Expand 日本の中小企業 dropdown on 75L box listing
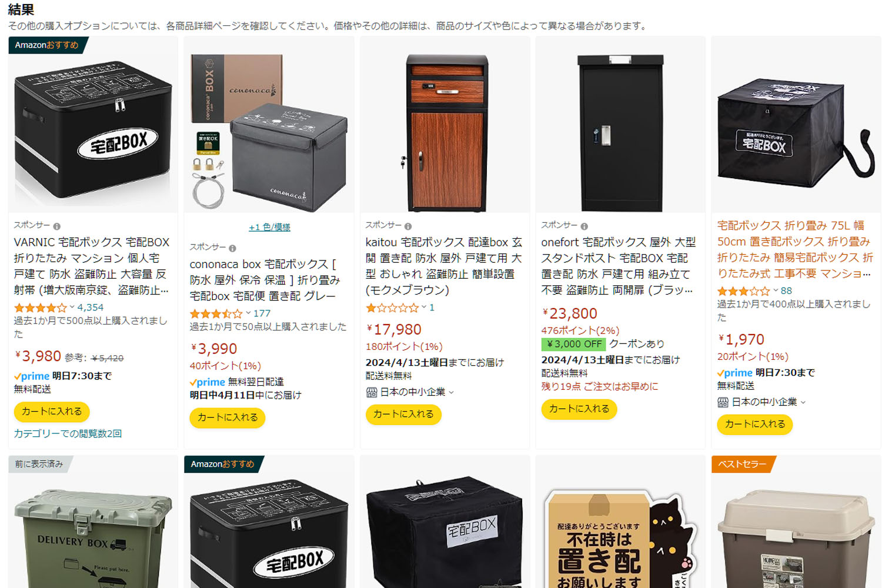 (x=803, y=402)
